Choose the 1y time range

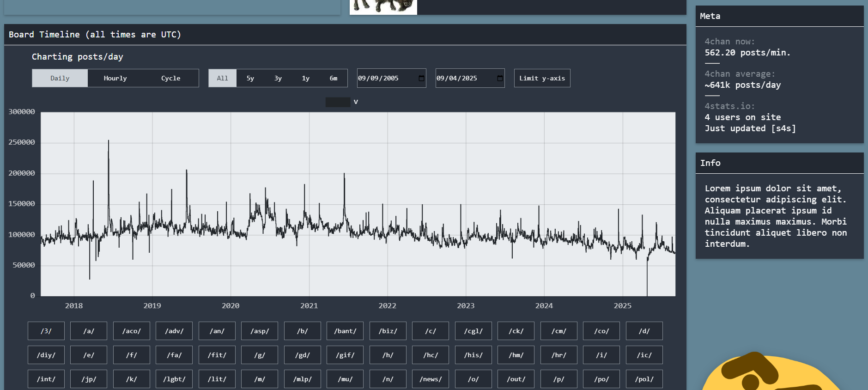305,78
